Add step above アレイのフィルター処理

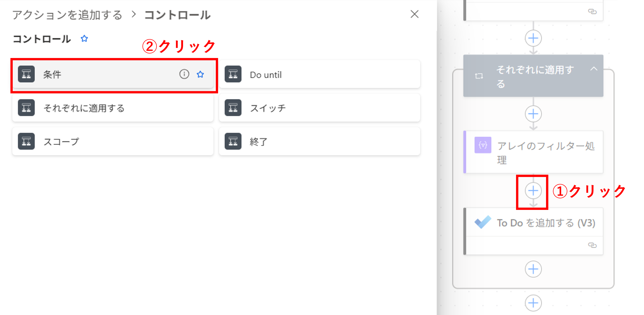pyautogui.click(x=533, y=114)
